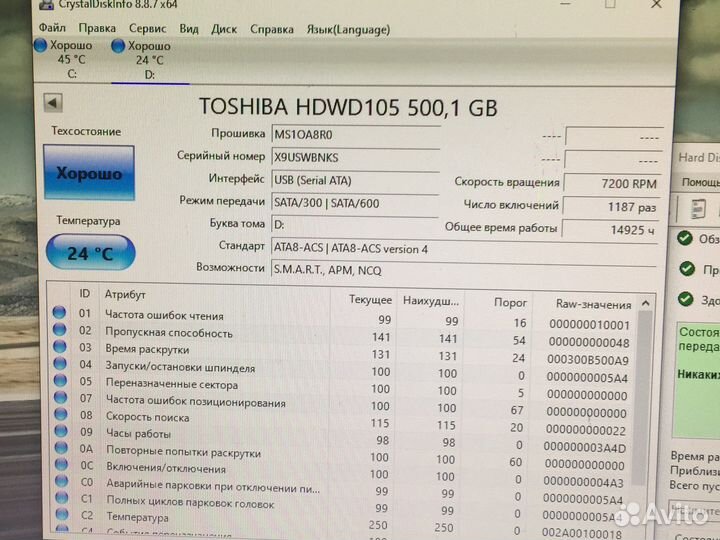
Task: Open the Файл menu
Action: coord(52,28)
